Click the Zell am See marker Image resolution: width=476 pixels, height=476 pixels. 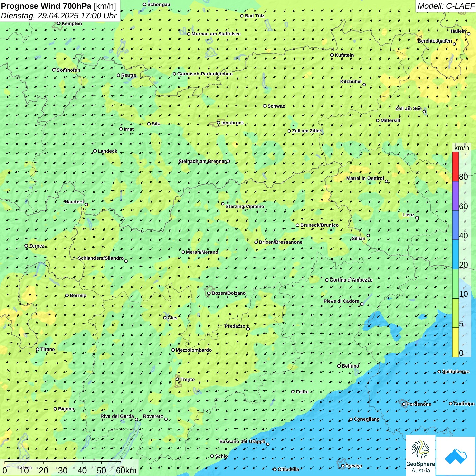point(424,111)
